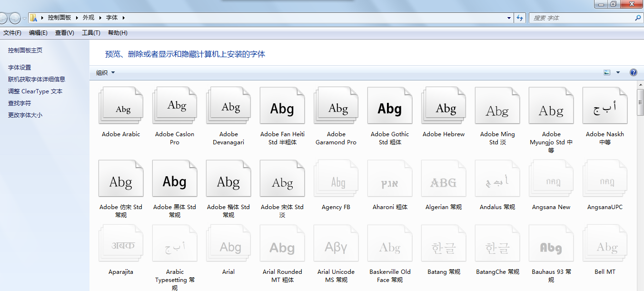Select the Adobe 黑体 Std font icon
Image resolution: width=644 pixels, height=291 pixels.
(175, 179)
